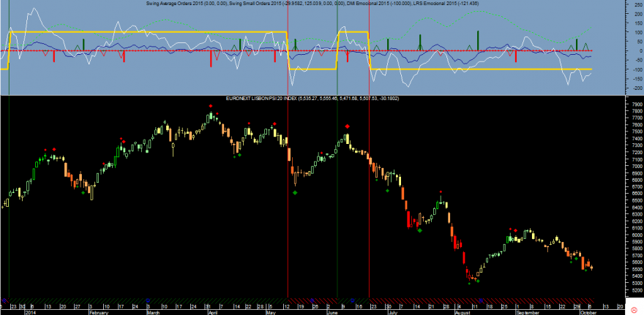
Task: Click the red face icon at bottom-right corner
Action: click(x=634, y=309)
